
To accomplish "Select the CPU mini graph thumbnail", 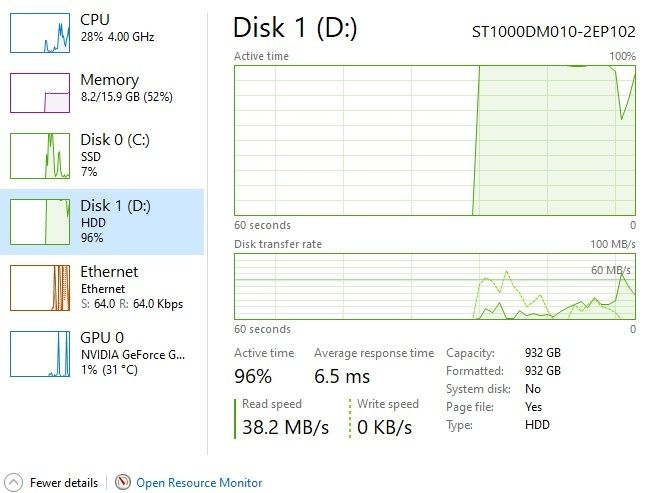I will point(40,32).
